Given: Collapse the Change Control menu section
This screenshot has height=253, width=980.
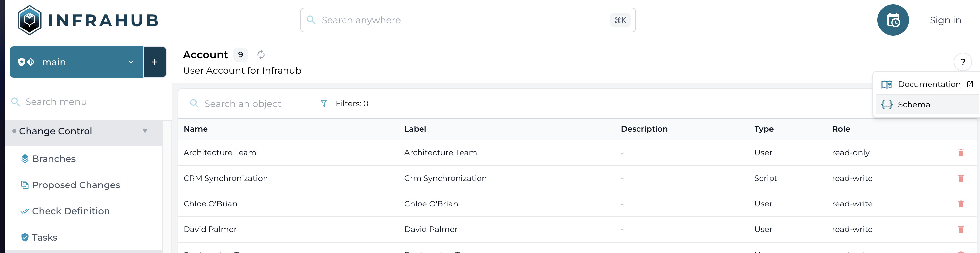Looking at the screenshot, I should [145, 131].
